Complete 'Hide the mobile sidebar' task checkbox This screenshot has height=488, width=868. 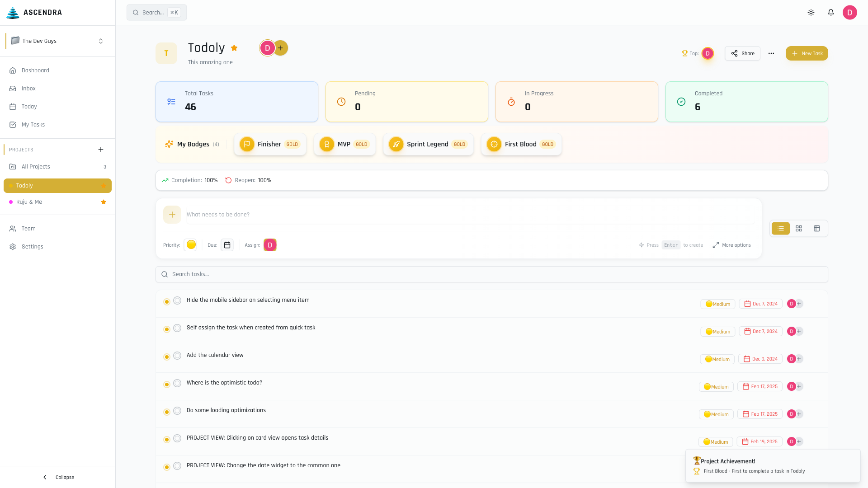(x=177, y=300)
